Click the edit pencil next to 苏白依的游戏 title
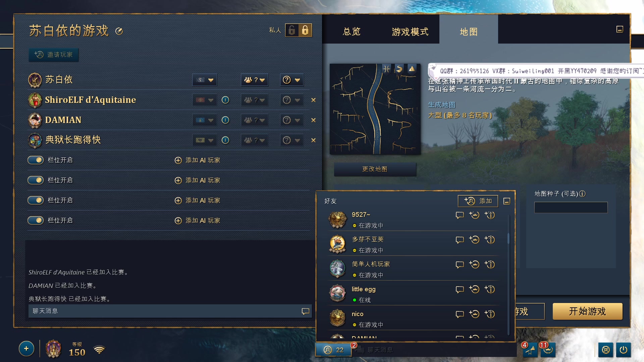 (119, 31)
